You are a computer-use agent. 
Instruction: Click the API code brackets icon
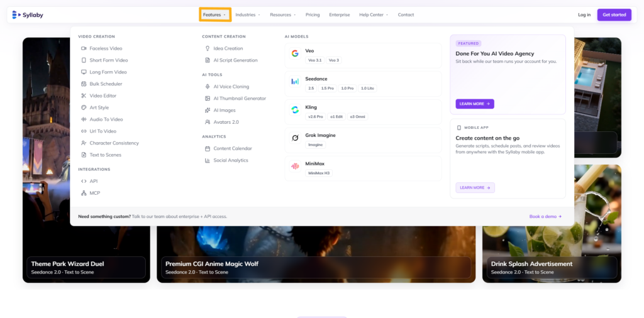point(84,182)
